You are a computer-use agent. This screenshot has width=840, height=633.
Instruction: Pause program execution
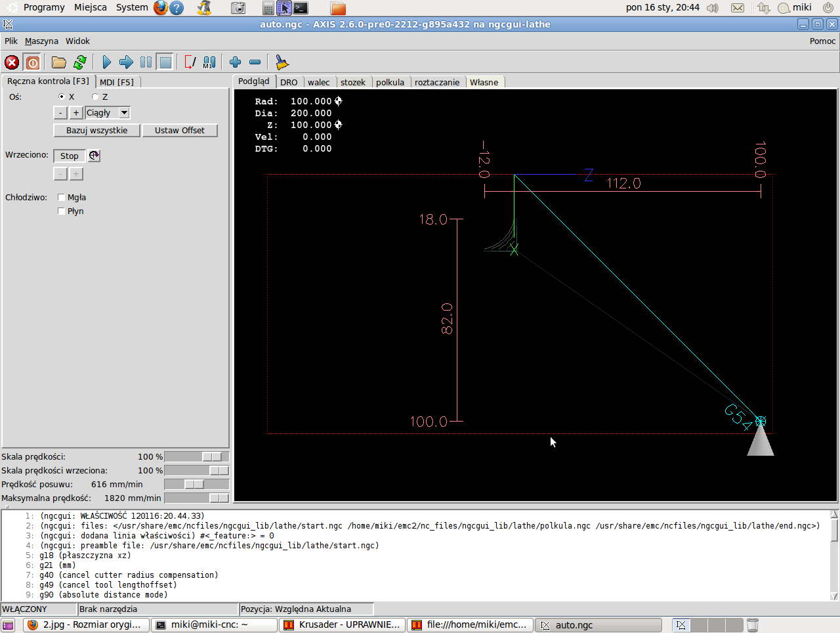pyautogui.click(x=146, y=62)
